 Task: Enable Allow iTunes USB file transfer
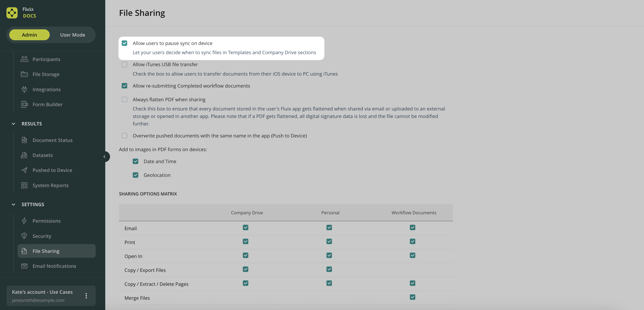click(125, 64)
